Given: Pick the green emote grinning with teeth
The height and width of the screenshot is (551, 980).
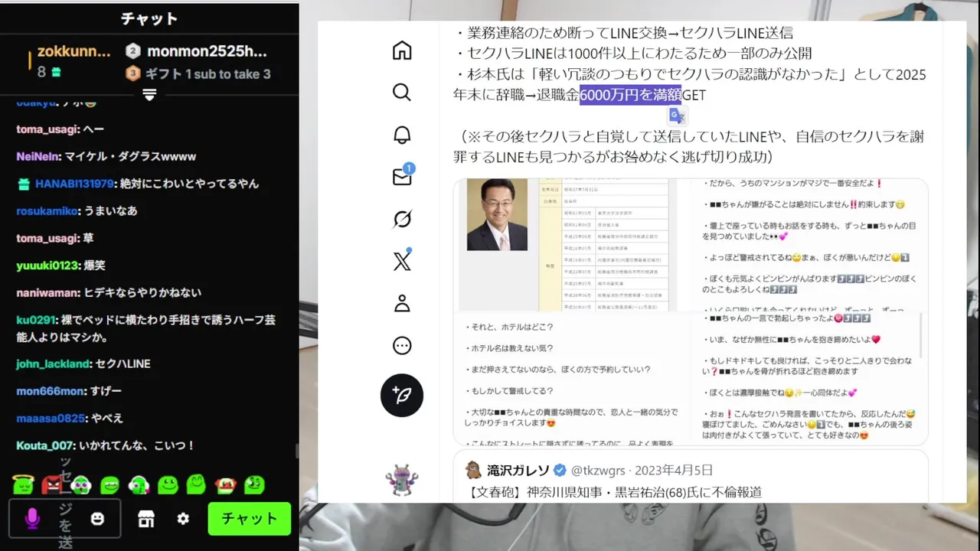Looking at the screenshot, I should click(x=110, y=484).
